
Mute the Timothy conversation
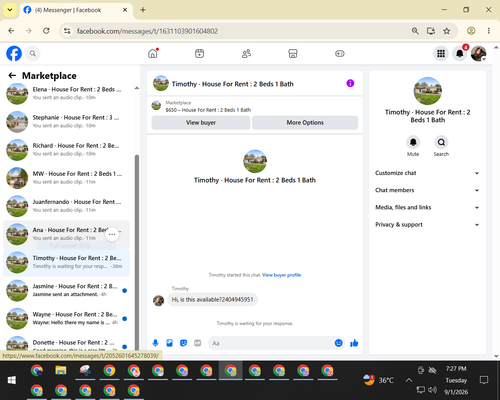pyautogui.click(x=413, y=142)
